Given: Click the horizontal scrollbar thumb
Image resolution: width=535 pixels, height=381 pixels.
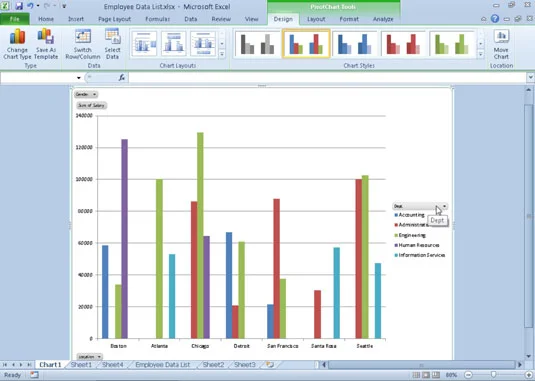Looking at the screenshot, I should [421, 365].
